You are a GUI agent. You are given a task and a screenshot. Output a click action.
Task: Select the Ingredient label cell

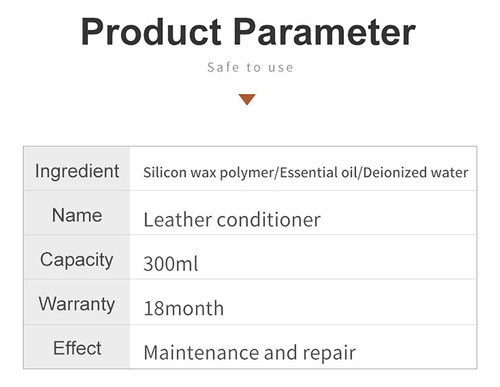(77, 169)
